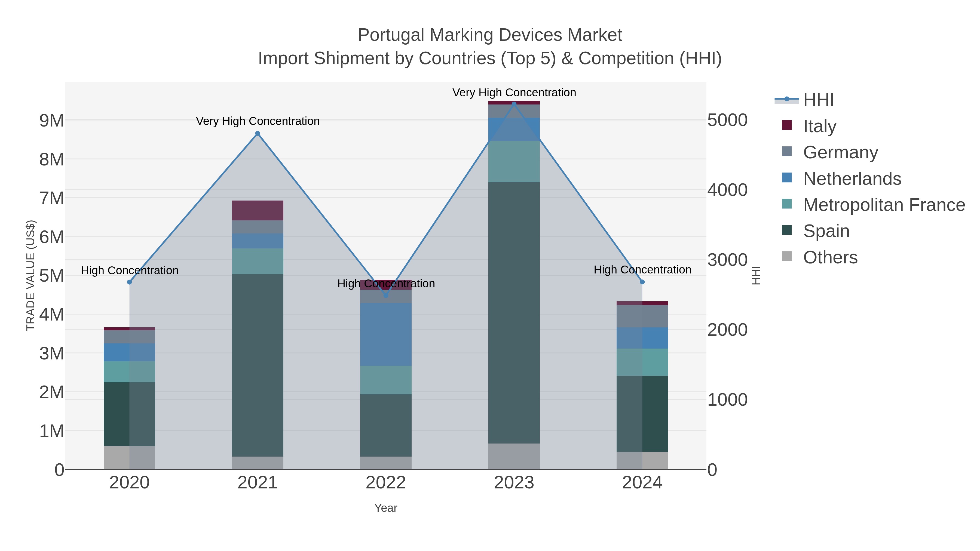Click the 2020 HHI data point

(x=129, y=282)
